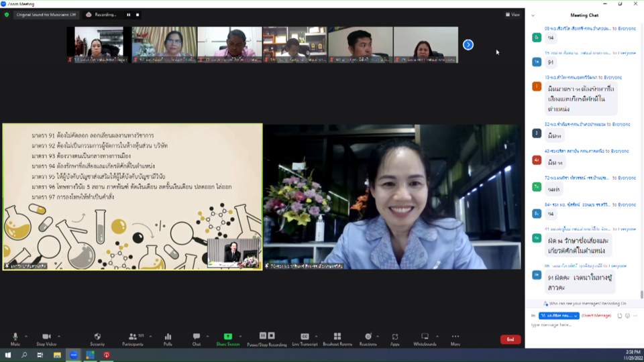Toggle the Chat panel from toolbar
Screen dimensions: 644x362
coord(197,337)
